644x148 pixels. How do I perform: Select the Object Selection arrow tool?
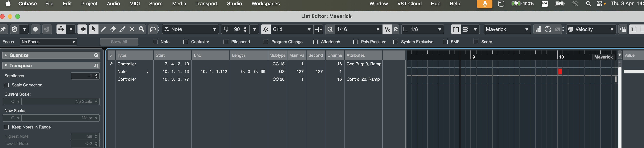94,29
